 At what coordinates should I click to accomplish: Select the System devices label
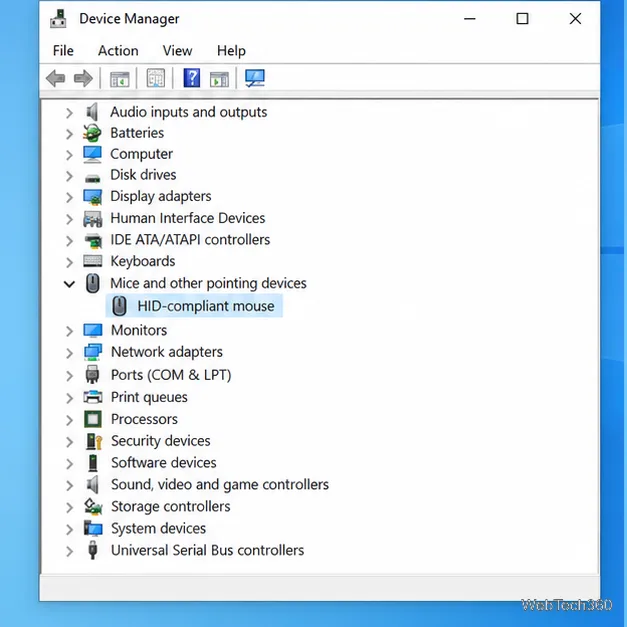[x=158, y=529]
